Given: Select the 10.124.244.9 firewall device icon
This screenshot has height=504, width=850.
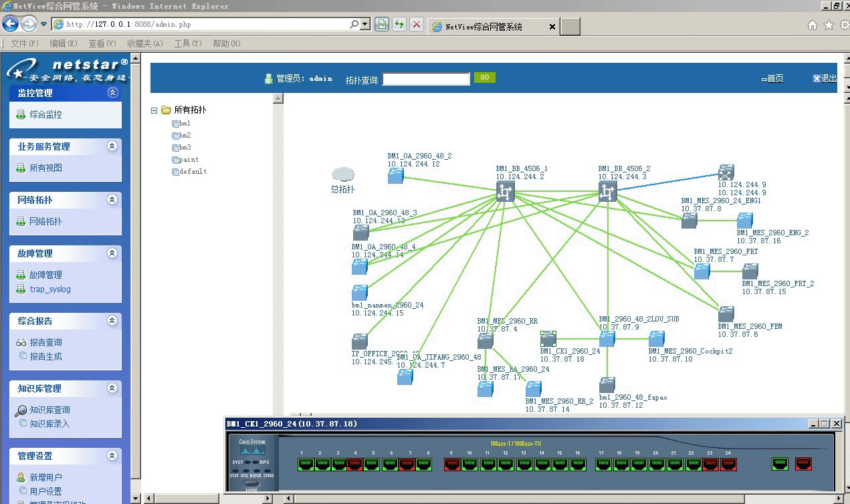Looking at the screenshot, I should tap(726, 172).
